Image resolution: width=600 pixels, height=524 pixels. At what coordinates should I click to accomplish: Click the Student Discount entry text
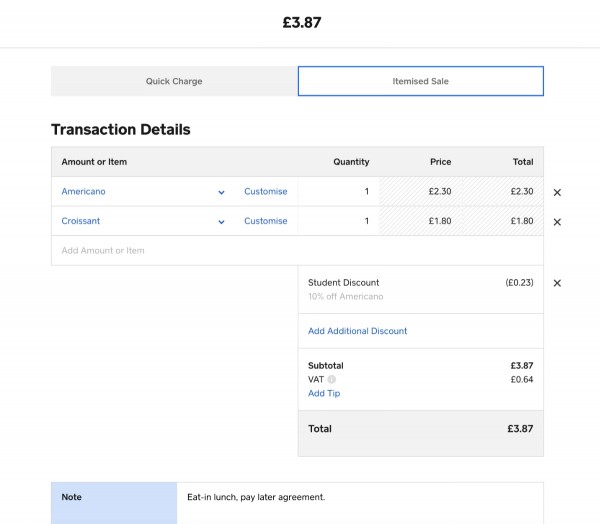coord(344,283)
